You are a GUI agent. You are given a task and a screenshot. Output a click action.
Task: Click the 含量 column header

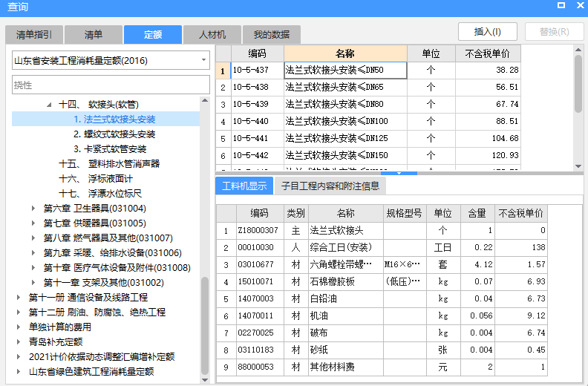[477, 214]
